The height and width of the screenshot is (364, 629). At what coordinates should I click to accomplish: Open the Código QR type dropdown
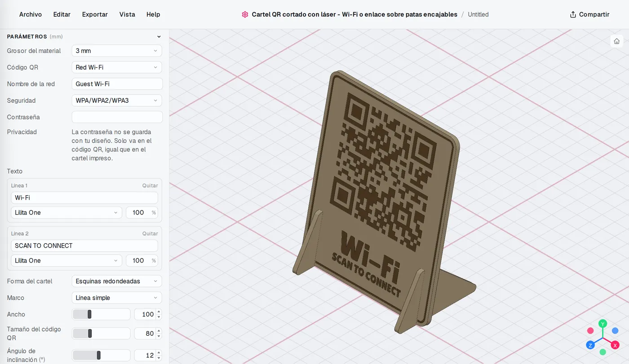click(117, 67)
